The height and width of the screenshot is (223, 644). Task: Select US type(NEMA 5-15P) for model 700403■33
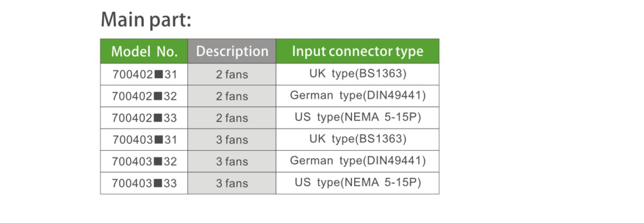(358, 182)
